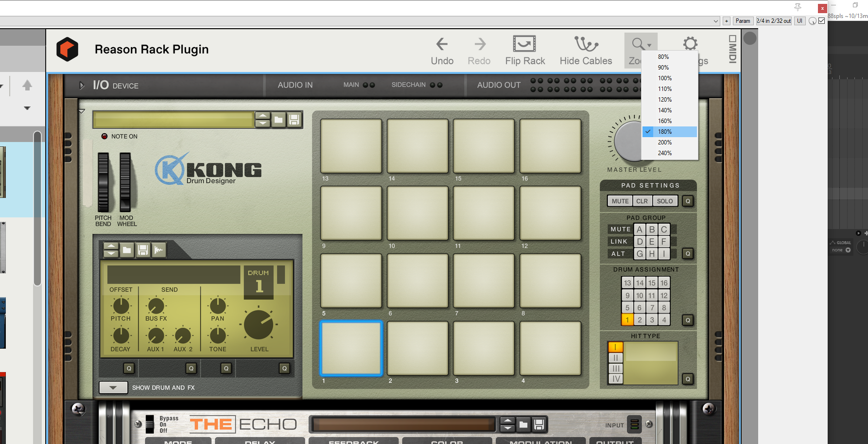The height and width of the screenshot is (444, 868).
Task: Click the pad CLR button
Action: point(642,201)
